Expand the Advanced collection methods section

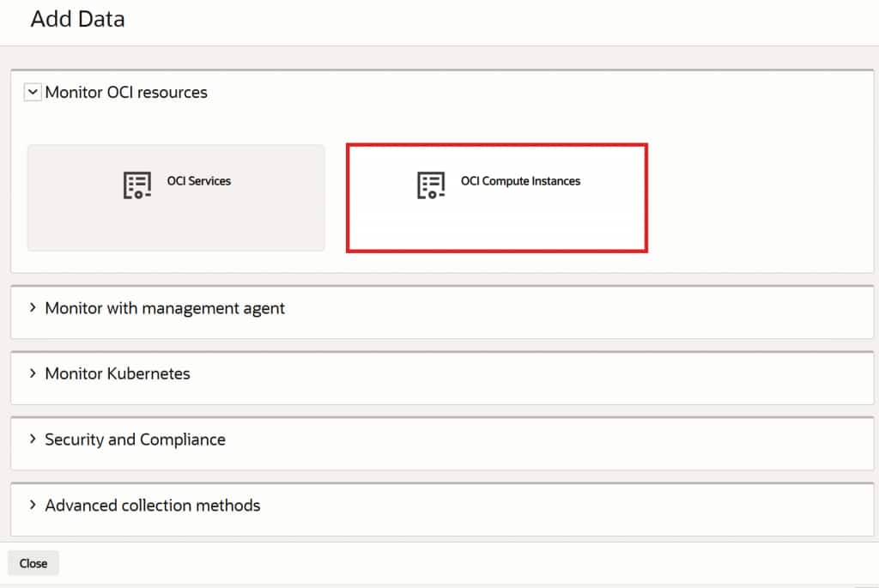tap(33, 505)
